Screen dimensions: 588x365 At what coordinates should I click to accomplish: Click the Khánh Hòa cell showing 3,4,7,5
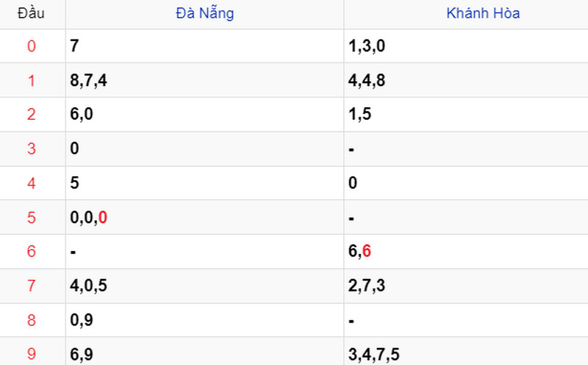(x=466, y=352)
